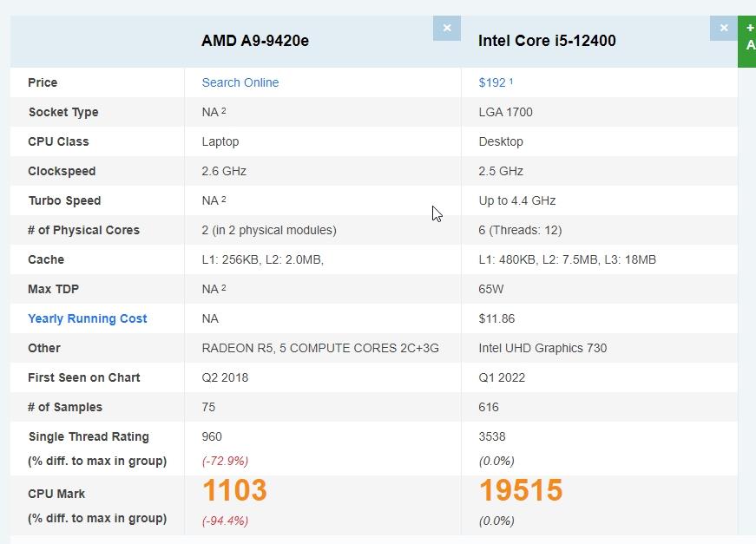Click the Max TDP row label

(x=53, y=289)
